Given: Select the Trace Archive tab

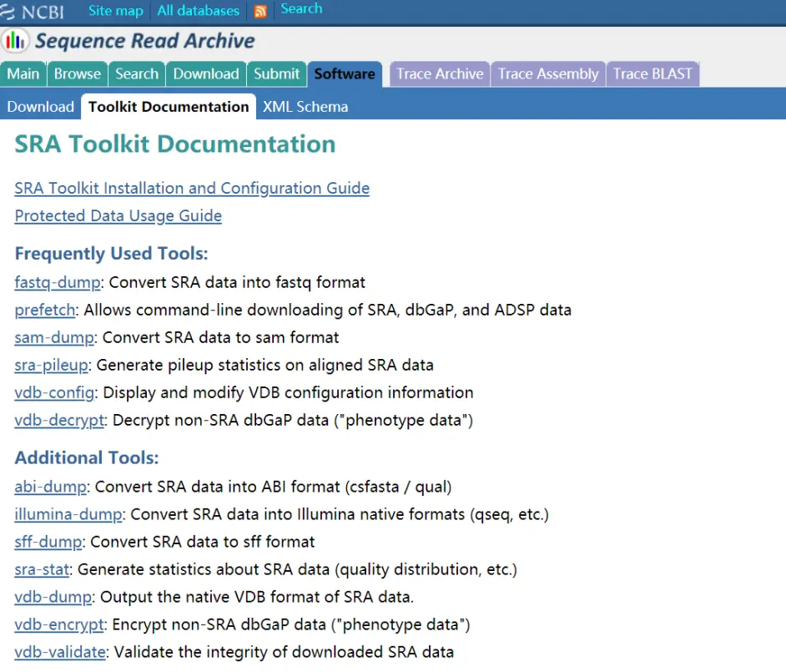Looking at the screenshot, I should (440, 73).
